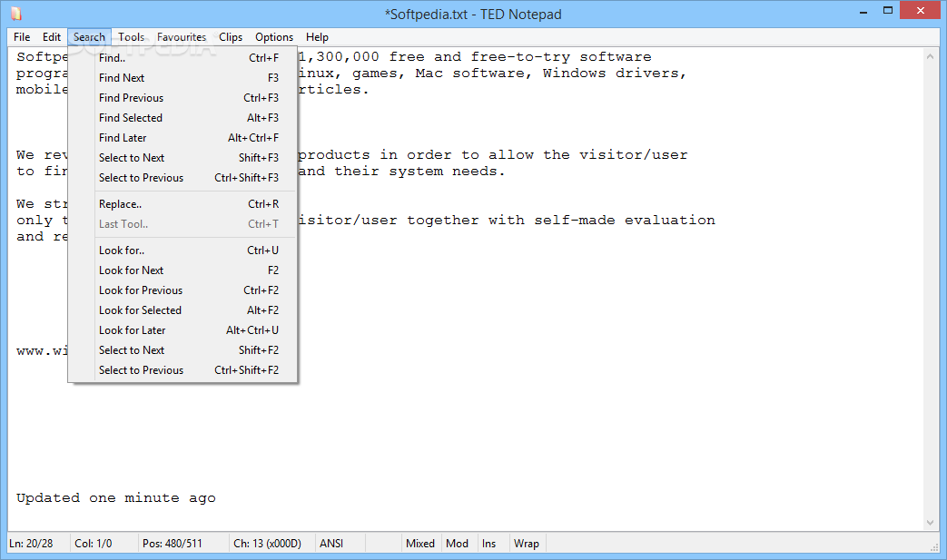This screenshot has width=947, height=560.
Task: Click the text 'Updated one minute ago'
Action: pyautogui.click(x=116, y=498)
